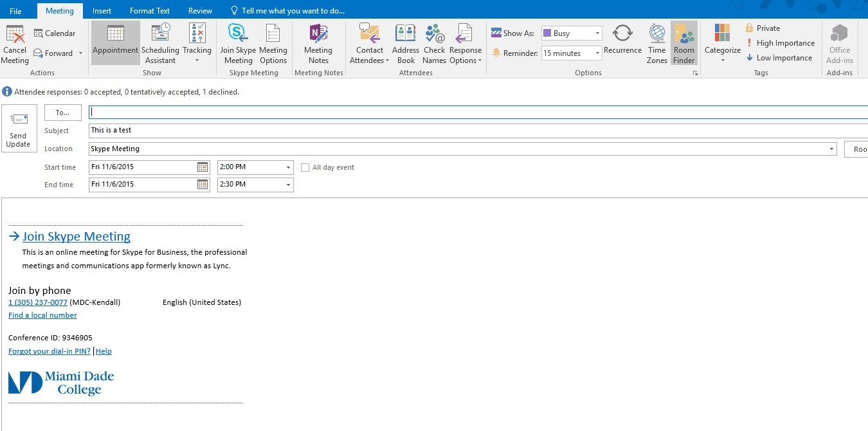Image resolution: width=868 pixels, height=431 pixels.
Task: Click the Rooms button beside Location
Action: click(856, 149)
